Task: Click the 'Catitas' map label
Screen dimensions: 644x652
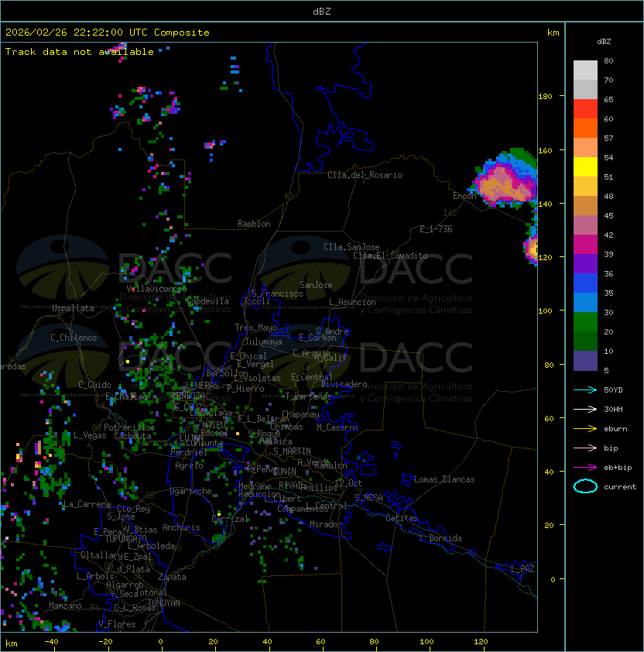Action: pyautogui.click(x=402, y=518)
